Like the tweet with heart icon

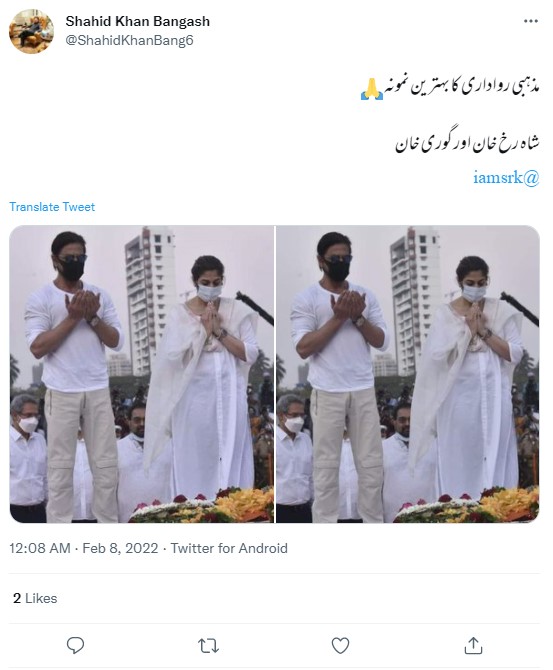[340, 645]
